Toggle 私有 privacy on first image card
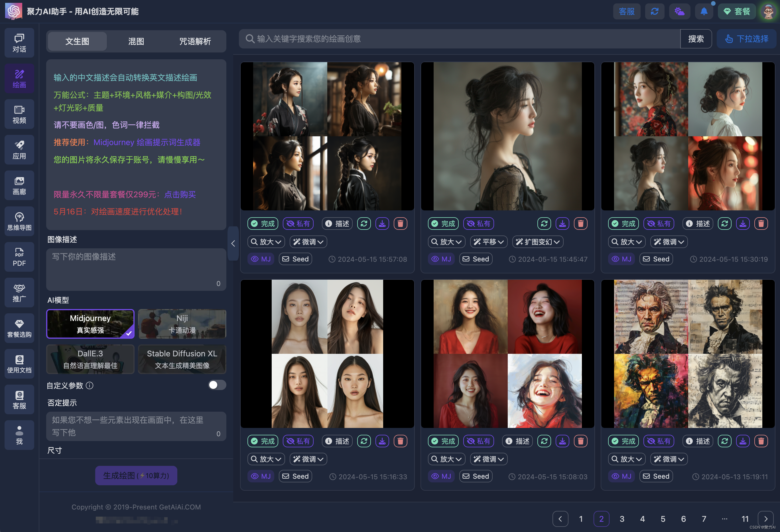This screenshot has height=532, width=780. tap(298, 224)
